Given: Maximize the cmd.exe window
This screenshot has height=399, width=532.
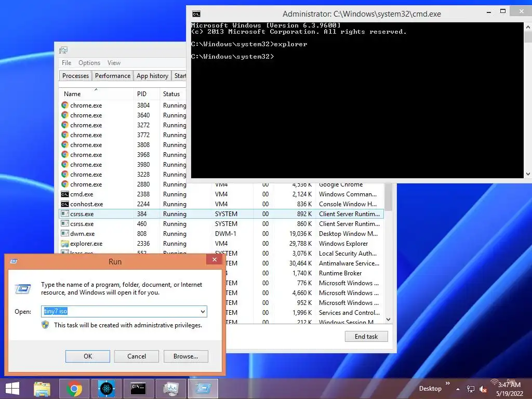Looking at the screenshot, I should click(503, 11).
